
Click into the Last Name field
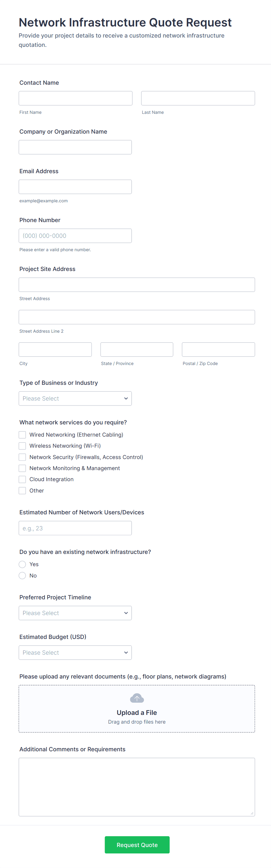tap(198, 98)
